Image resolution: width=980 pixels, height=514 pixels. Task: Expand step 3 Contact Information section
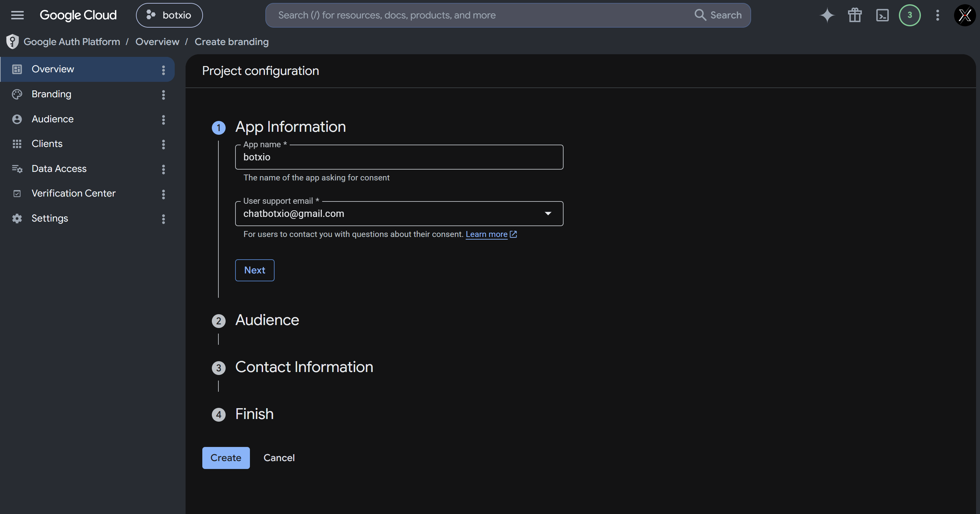tap(304, 367)
